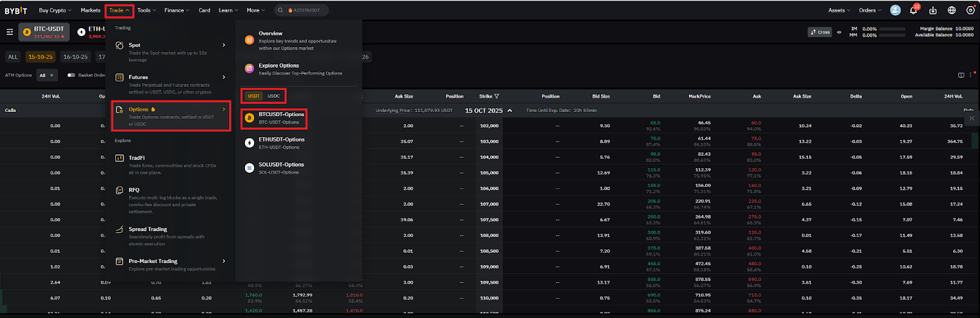The width and height of the screenshot is (980, 318).
Task: Click the Strike filter funnel icon
Action: (x=497, y=97)
